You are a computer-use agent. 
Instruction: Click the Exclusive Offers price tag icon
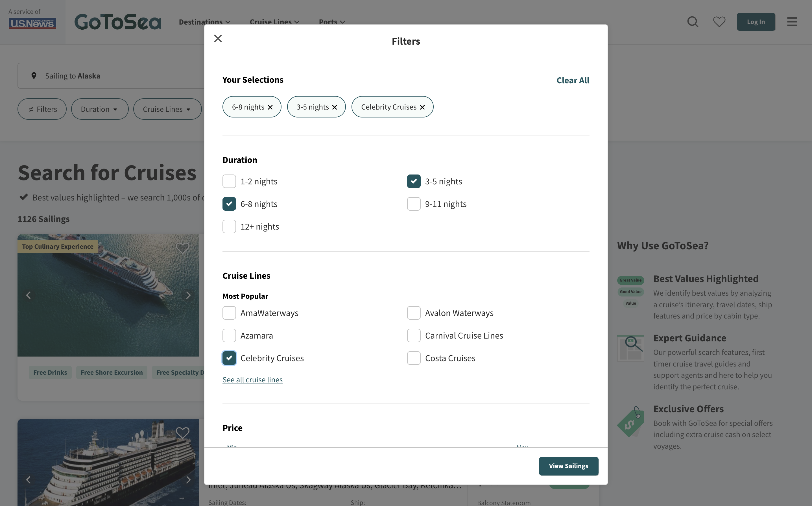click(631, 422)
